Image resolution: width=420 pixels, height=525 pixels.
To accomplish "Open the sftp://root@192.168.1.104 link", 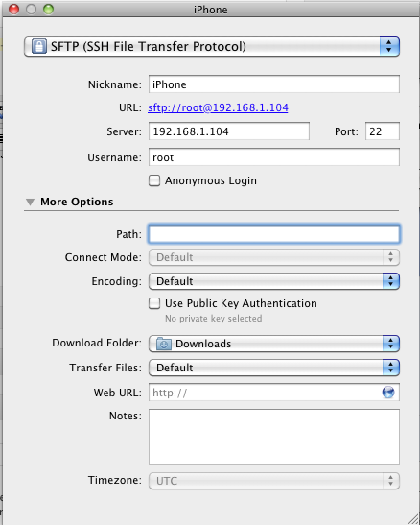I will click(218, 107).
